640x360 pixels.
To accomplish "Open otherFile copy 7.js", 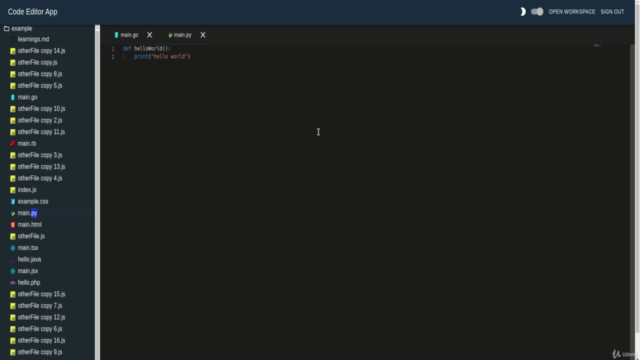I will 40,306.
